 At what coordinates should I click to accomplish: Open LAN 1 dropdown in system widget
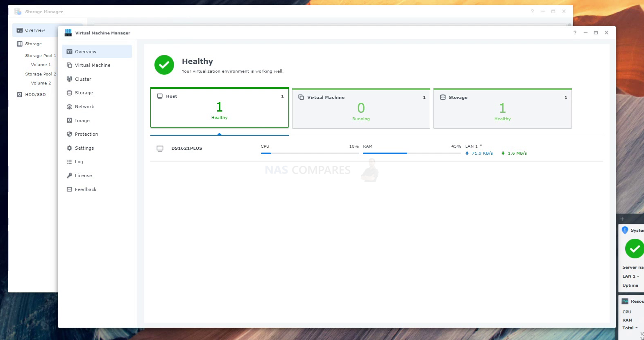click(x=630, y=276)
